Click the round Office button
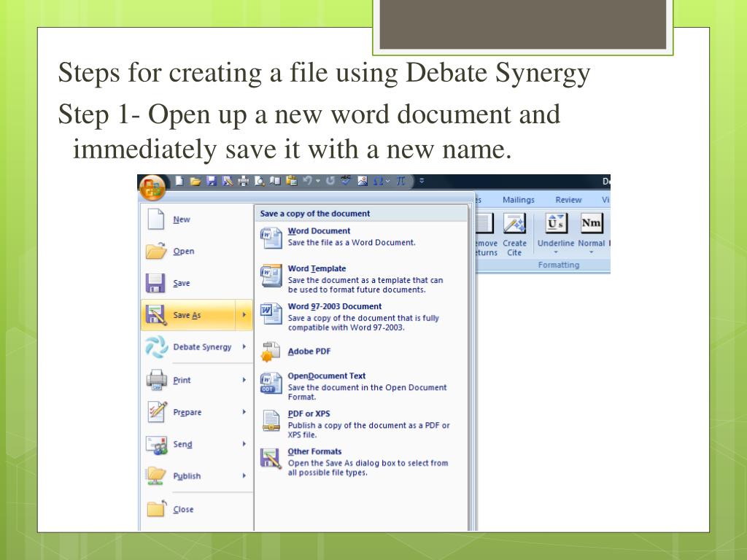This screenshot has height=560, width=747. [152, 187]
